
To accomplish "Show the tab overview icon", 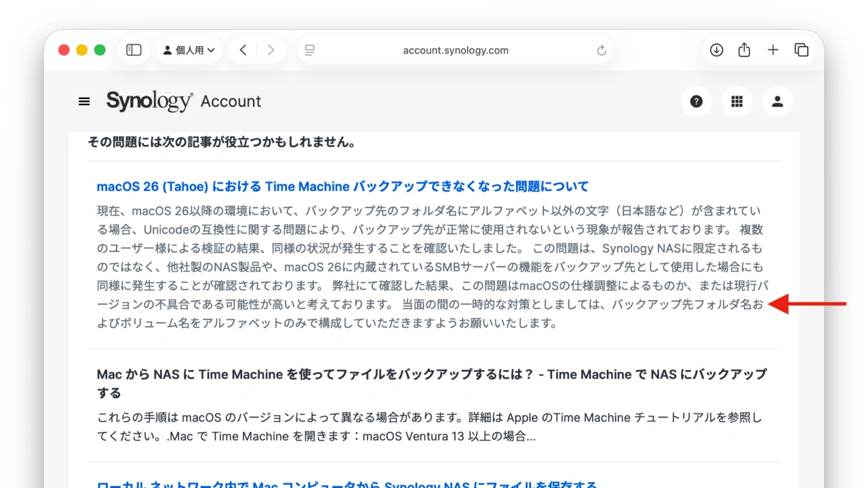I will tap(801, 49).
